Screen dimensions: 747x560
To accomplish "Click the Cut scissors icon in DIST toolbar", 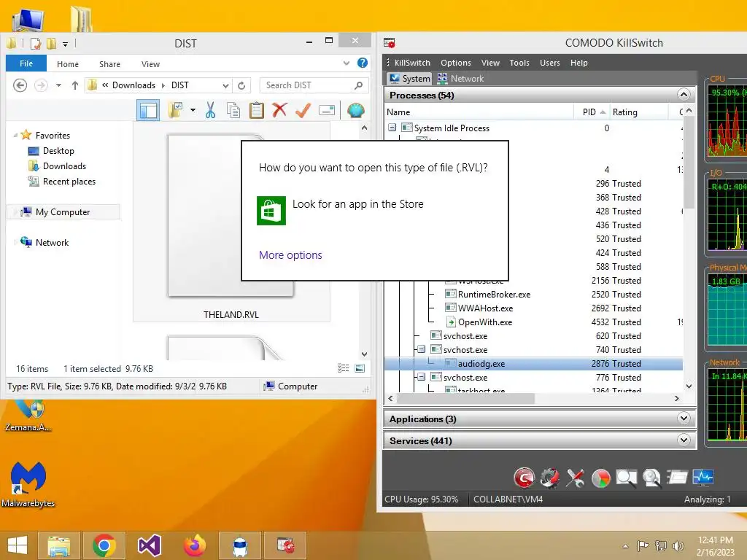I will tap(210, 111).
